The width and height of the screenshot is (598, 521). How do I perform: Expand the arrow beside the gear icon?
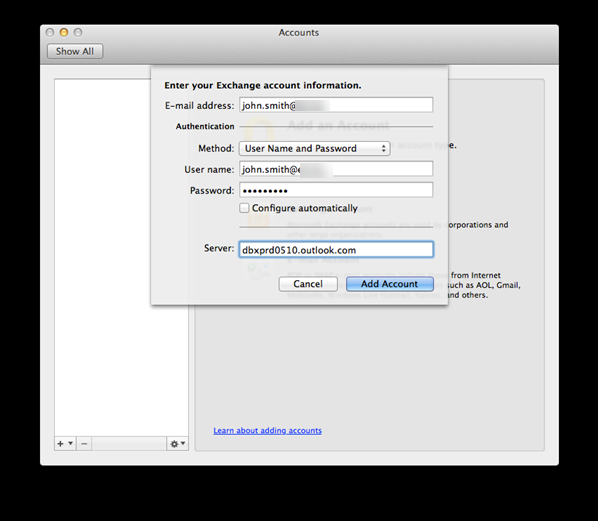183,443
